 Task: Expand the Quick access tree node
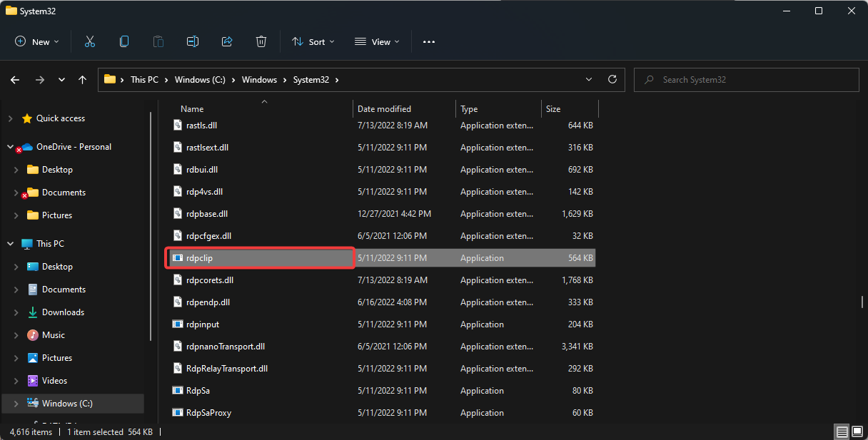tap(11, 118)
